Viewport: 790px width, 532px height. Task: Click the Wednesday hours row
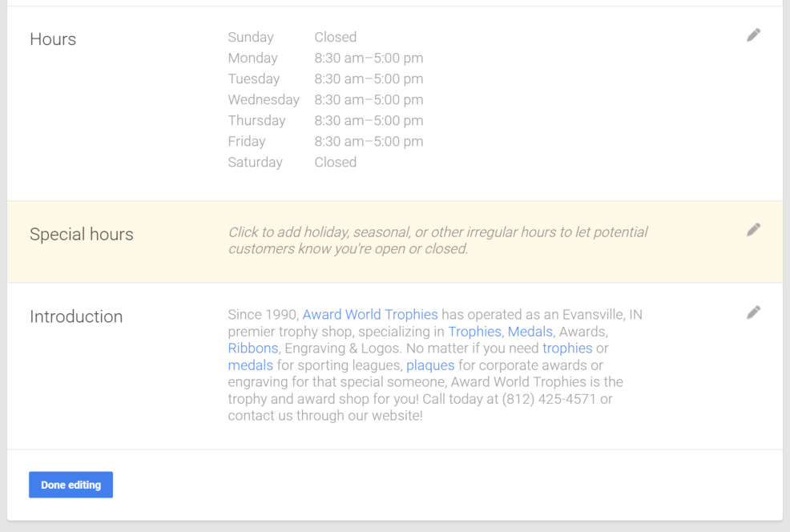click(325, 99)
